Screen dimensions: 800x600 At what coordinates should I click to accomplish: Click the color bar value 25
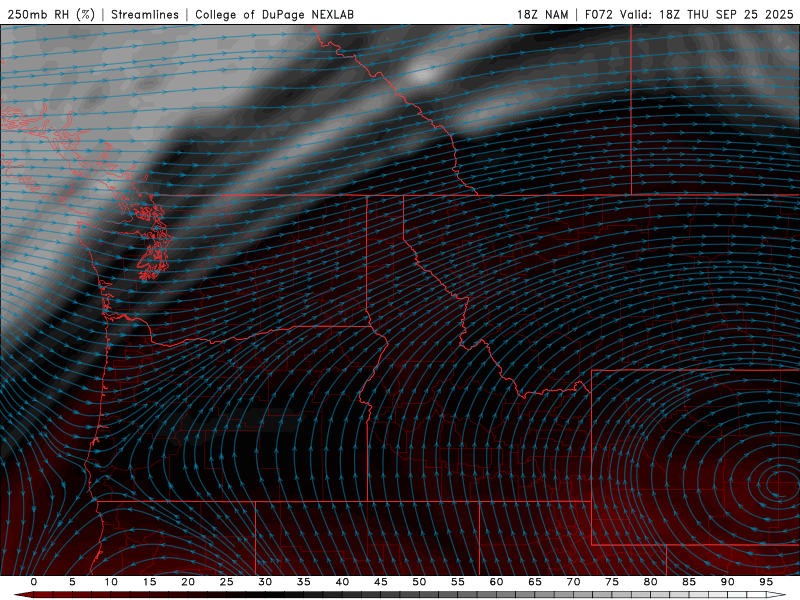click(x=227, y=582)
